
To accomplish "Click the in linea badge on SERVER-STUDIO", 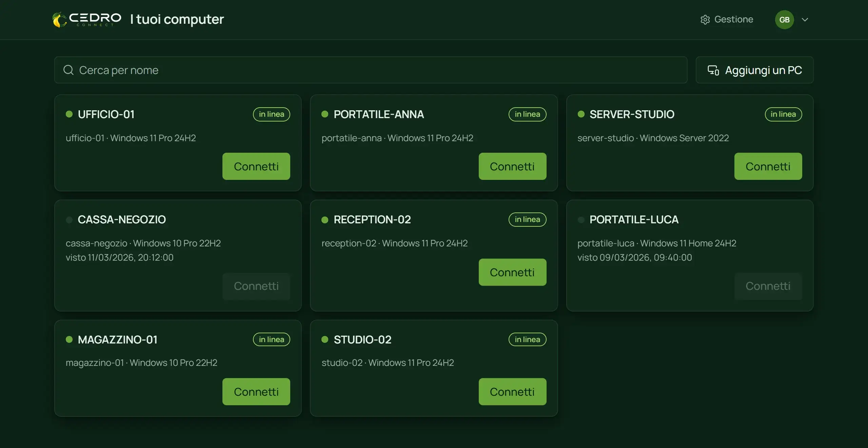I will [x=783, y=114].
